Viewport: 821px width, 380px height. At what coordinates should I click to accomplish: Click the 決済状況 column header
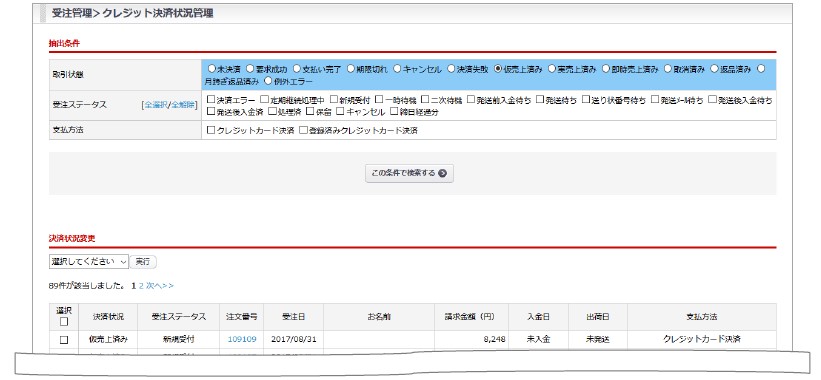point(108,317)
